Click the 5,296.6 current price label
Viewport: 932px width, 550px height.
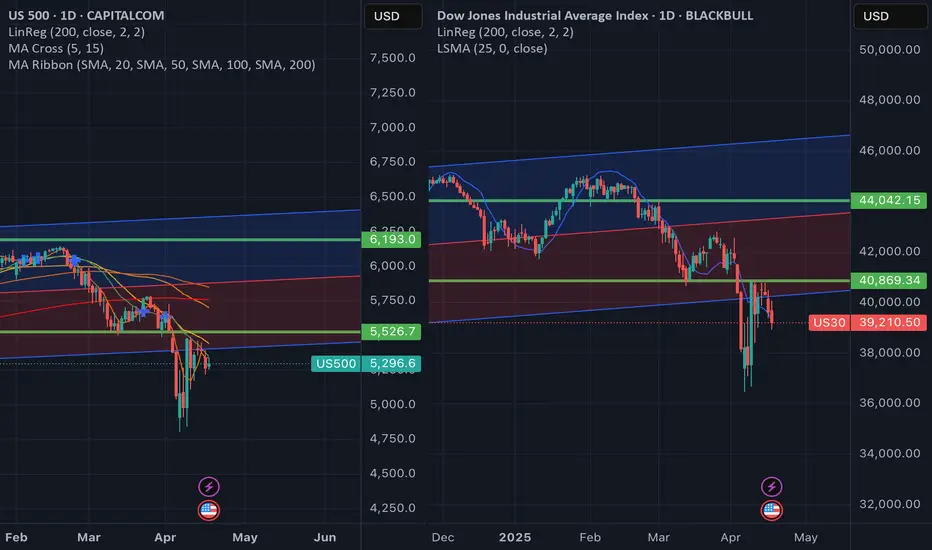(392, 364)
